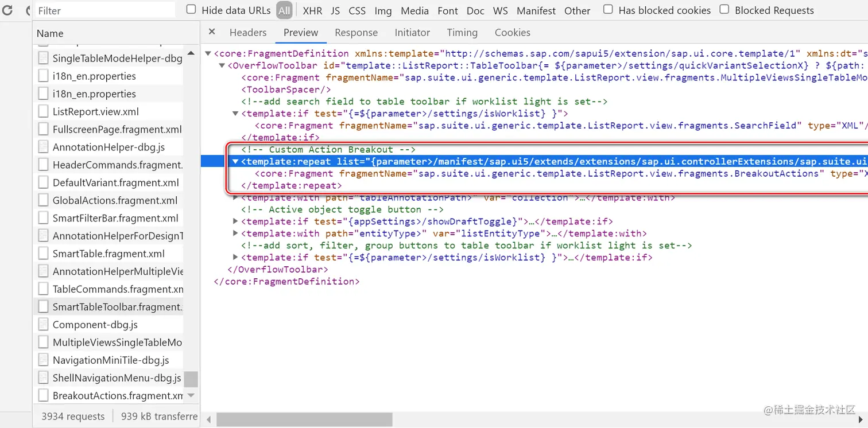
Task: Expand template:with entityType node
Action: (x=235, y=234)
